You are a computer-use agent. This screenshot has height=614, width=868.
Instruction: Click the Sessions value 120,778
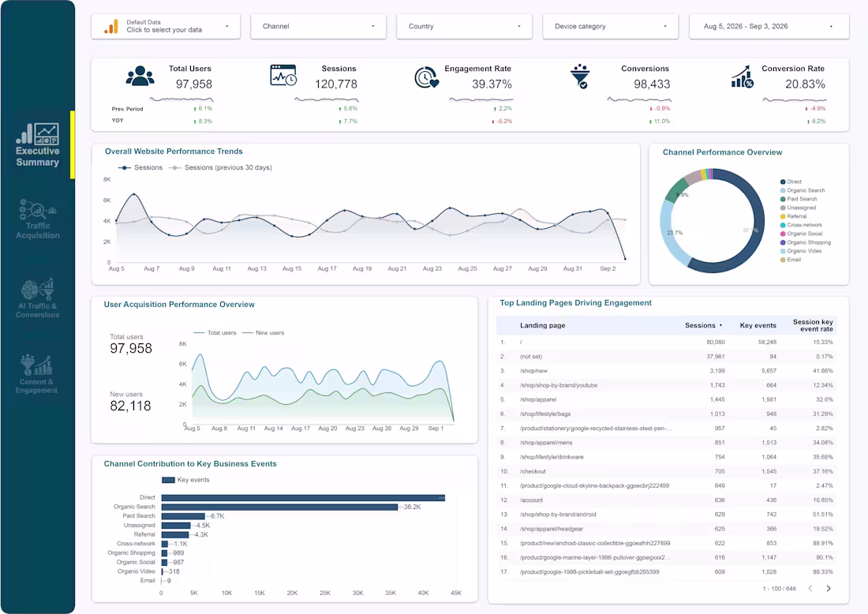click(x=336, y=84)
